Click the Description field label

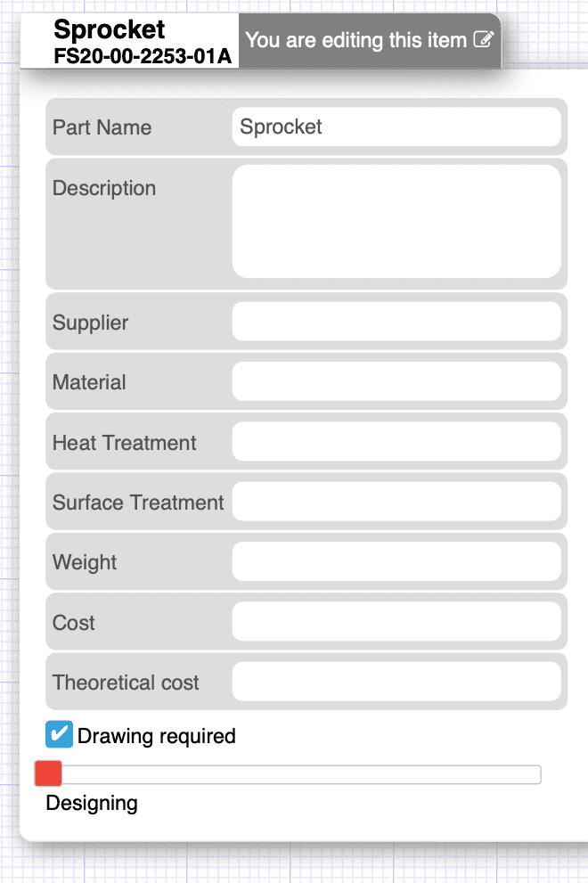104,188
